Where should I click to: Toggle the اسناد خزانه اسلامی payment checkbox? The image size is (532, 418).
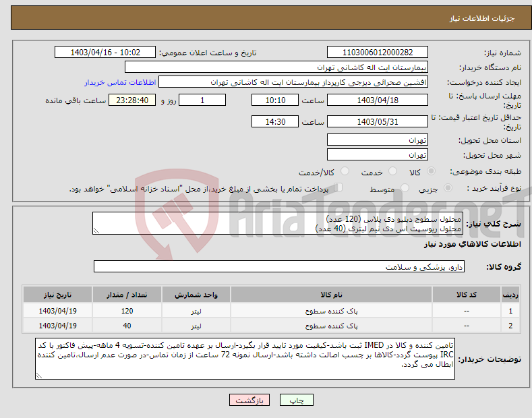tap(338, 187)
